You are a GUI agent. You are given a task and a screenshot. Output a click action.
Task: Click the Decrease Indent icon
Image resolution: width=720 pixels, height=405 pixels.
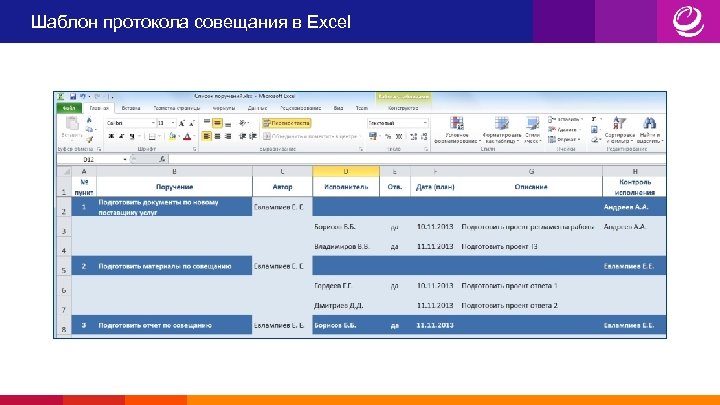click(242, 136)
